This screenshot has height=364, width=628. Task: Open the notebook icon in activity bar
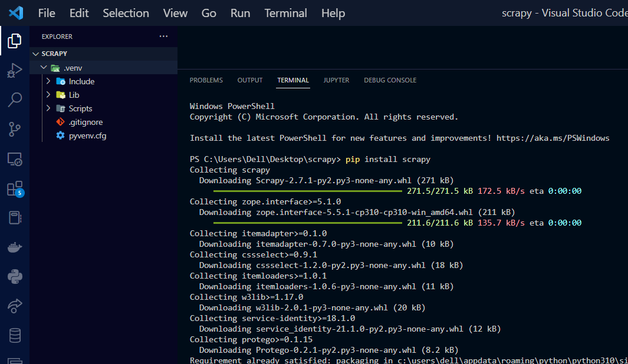(15, 218)
